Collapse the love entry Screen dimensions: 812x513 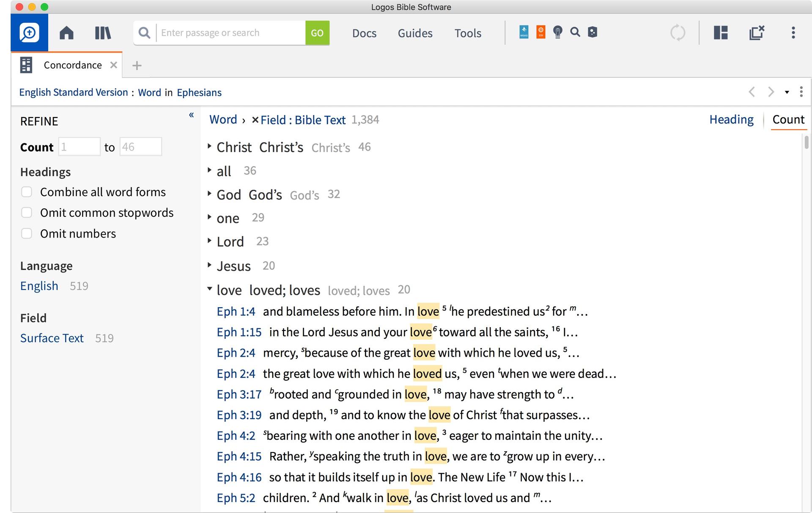tap(209, 289)
